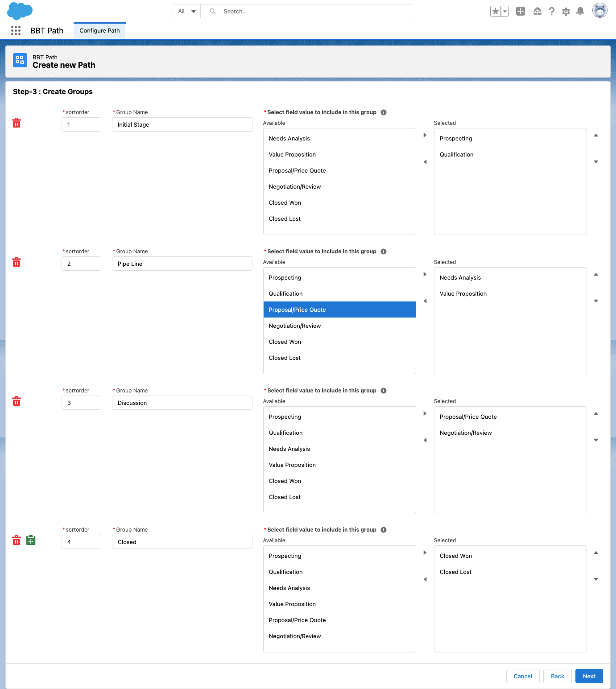
Task: Select Closed Won in Closed group selected list
Action: (x=456, y=556)
